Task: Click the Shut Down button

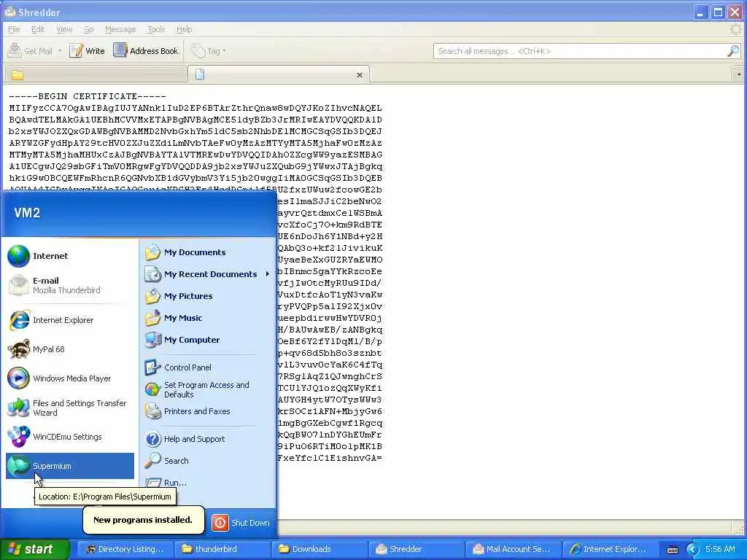Action: (241, 523)
